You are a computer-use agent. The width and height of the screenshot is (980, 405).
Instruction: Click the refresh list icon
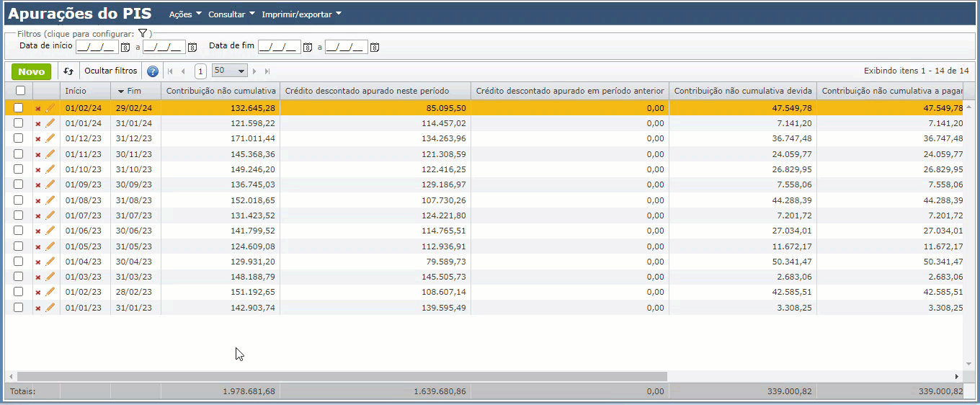pos(68,71)
